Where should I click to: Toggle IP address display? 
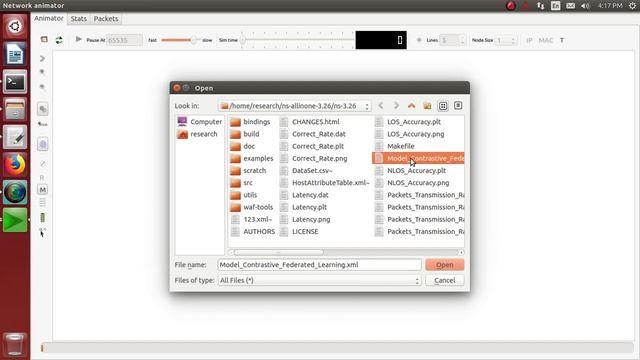pos(529,40)
